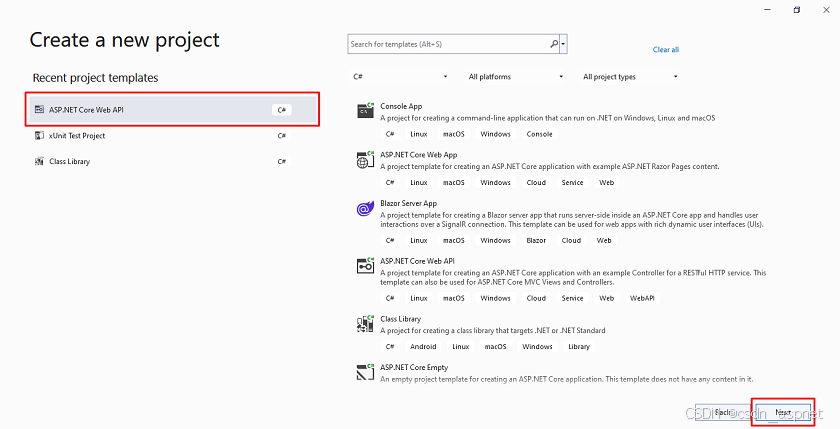Click the Back button
The image size is (840, 429).
[722, 412]
